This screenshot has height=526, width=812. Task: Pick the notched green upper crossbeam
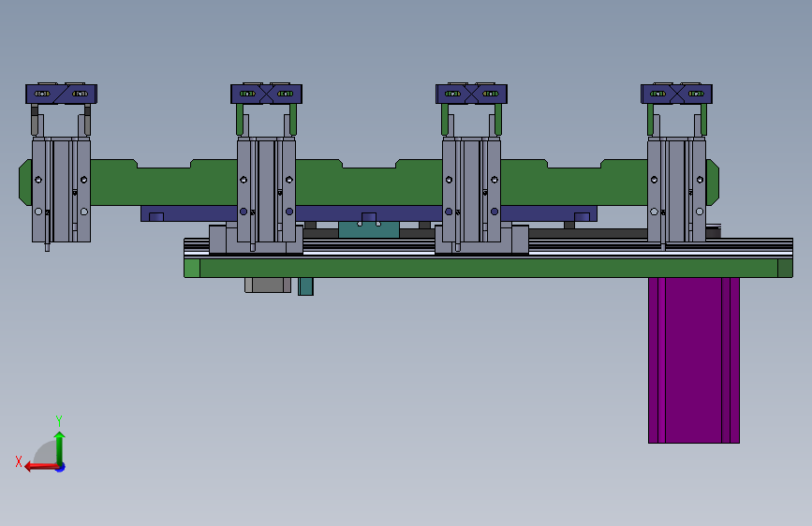tap(369, 183)
